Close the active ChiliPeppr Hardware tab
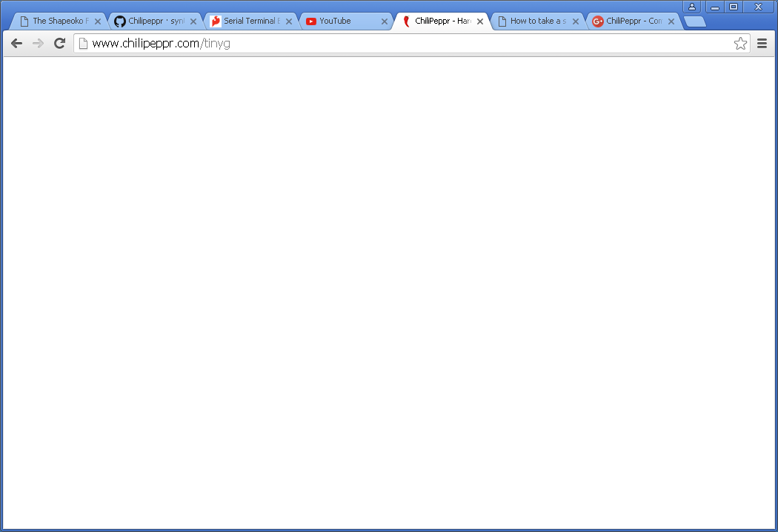The height and width of the screenshot is (532, 778). click(480, 21)
